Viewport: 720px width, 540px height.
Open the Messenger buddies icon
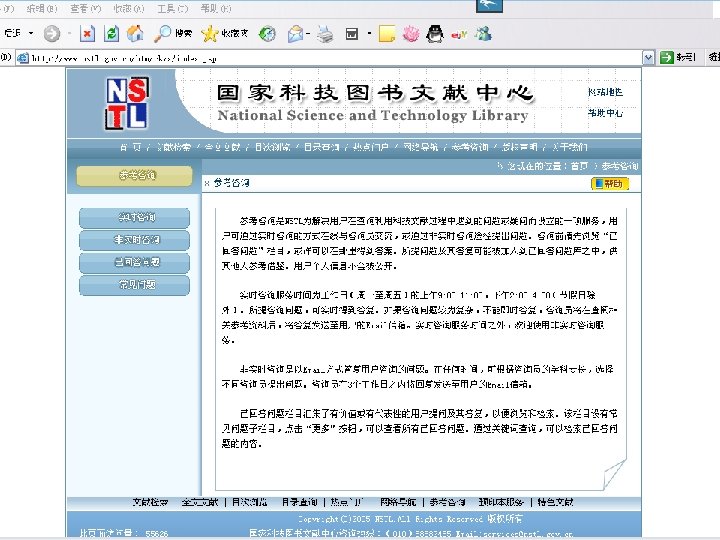point(483,34)
